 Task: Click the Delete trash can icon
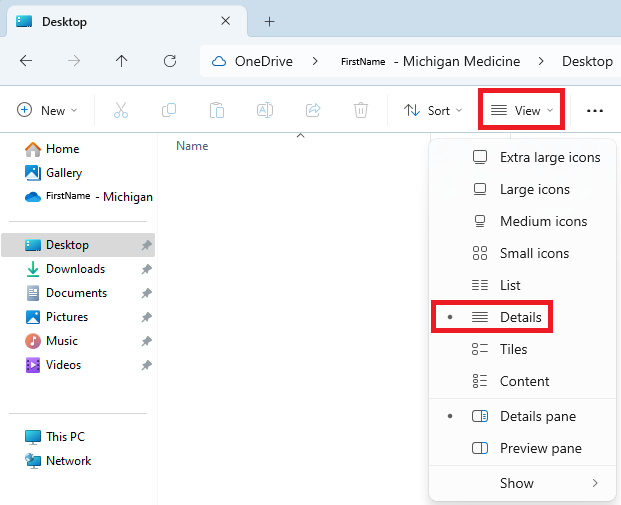361,110
